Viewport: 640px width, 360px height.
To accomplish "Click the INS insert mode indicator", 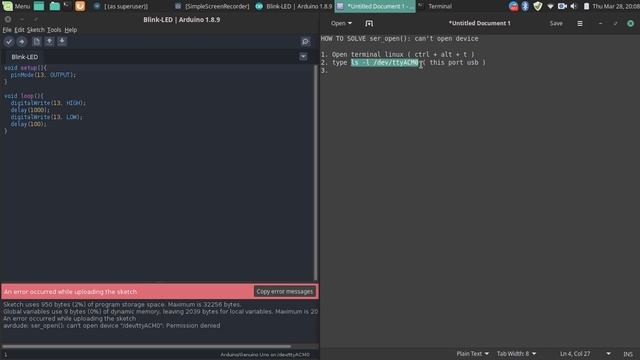I will click(x=628, y=354).
